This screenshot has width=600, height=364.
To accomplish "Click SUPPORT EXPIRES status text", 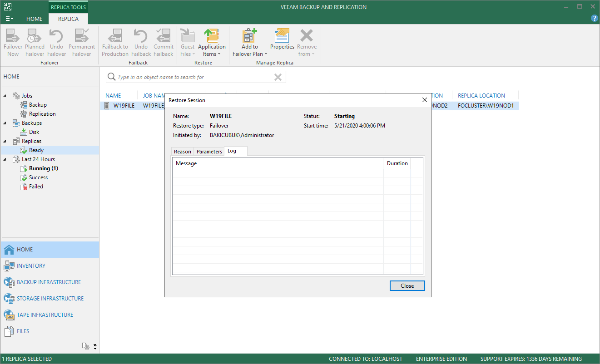I will (531, 359).
